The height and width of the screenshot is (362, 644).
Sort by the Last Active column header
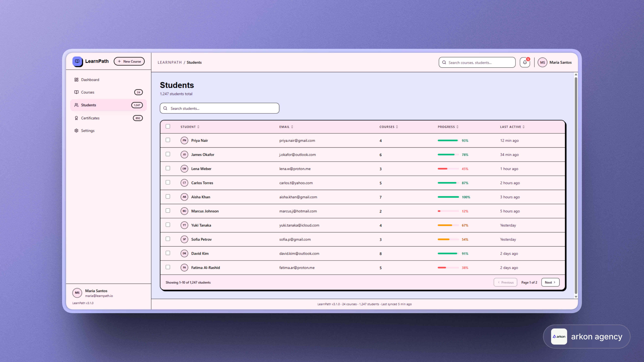pyautogui.click(x=512, y=127)
